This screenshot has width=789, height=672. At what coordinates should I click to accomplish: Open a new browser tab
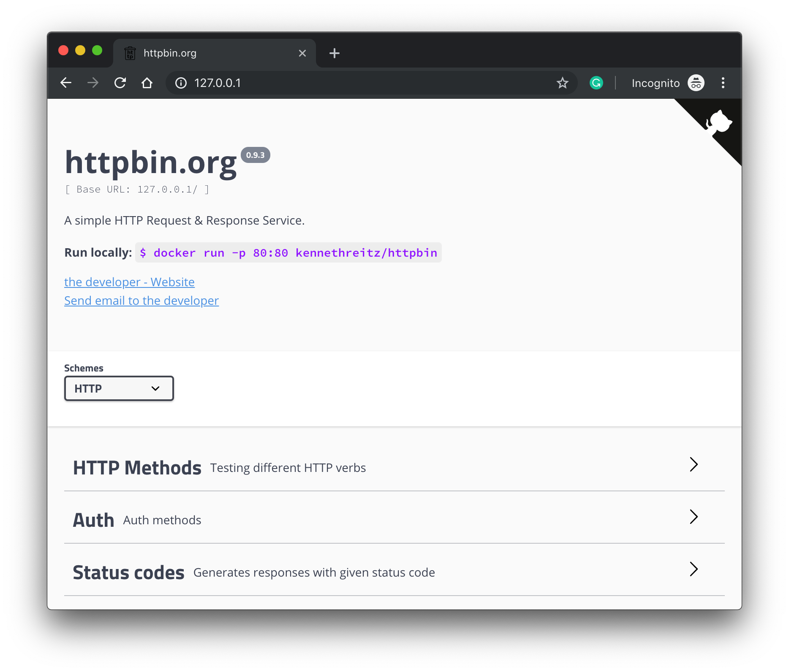334,53
